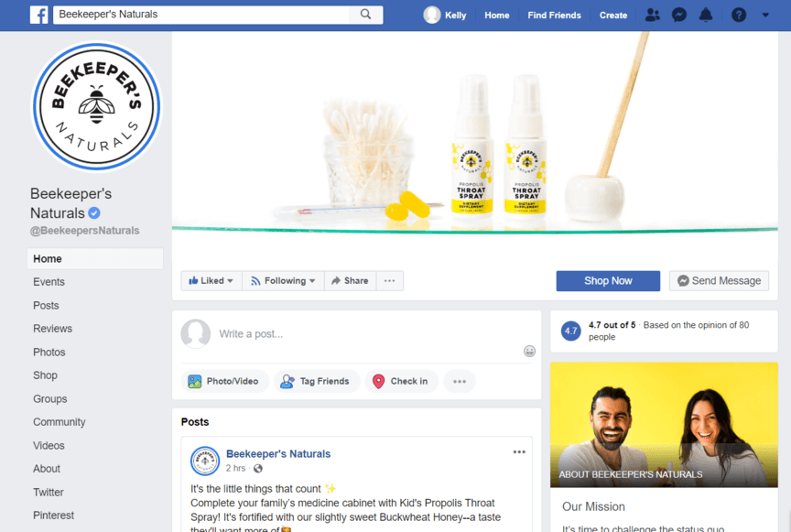
Task: Click the verified badge beside page name
Action: coord(94,213)
